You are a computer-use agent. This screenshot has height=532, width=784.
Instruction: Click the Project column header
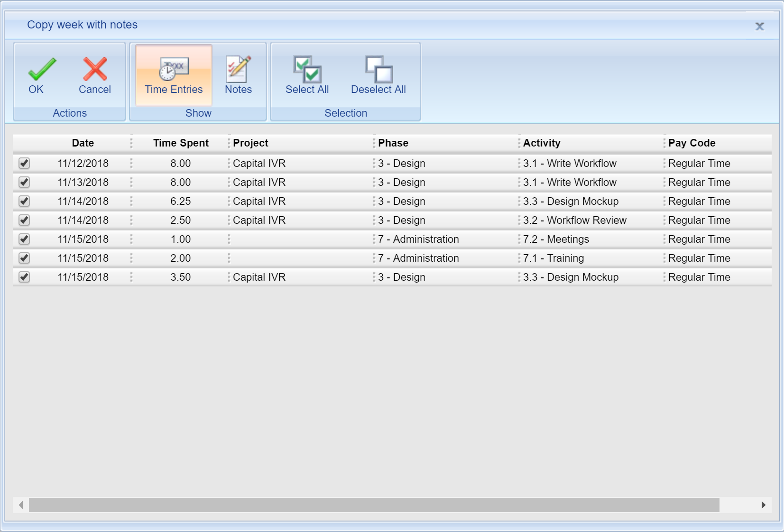tap(250, 143)
